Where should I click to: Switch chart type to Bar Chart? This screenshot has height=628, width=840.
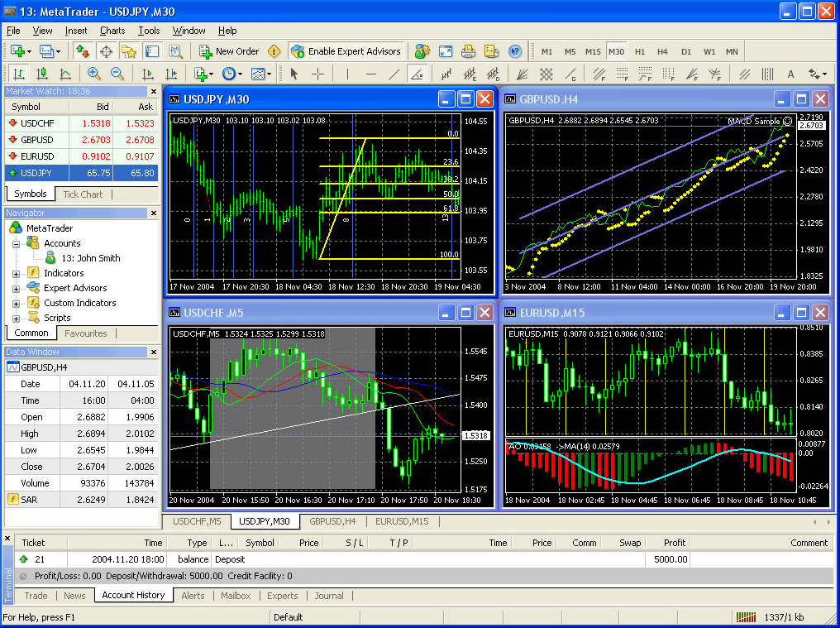(x=19, y=74)
